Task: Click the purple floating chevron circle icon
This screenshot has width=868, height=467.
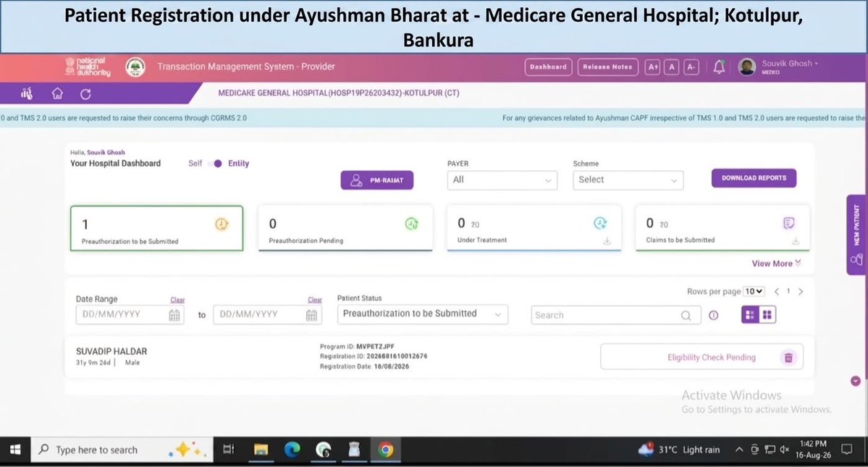Action: 855,382
